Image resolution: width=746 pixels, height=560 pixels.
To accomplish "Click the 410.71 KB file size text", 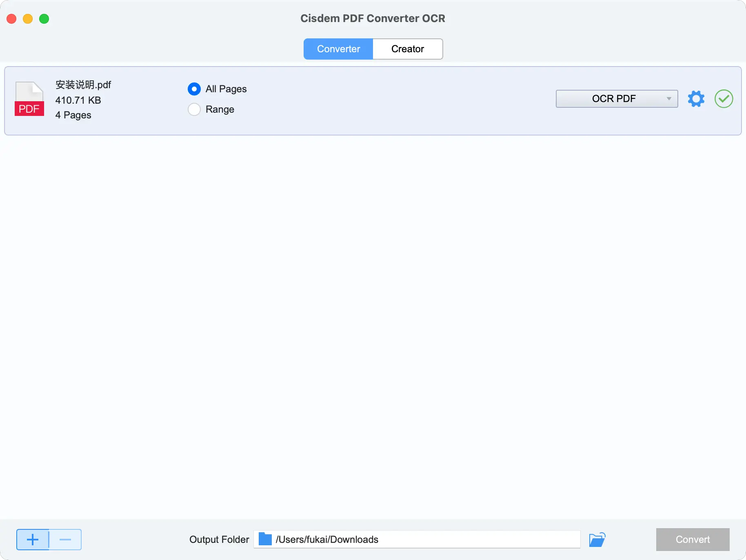I will coord(78,100).
